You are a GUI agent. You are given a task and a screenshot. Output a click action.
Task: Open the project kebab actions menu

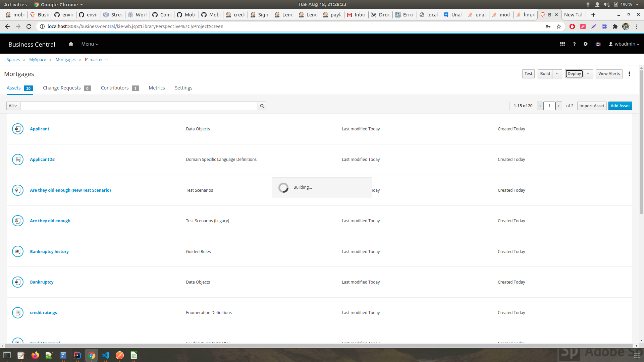point(629,74)
